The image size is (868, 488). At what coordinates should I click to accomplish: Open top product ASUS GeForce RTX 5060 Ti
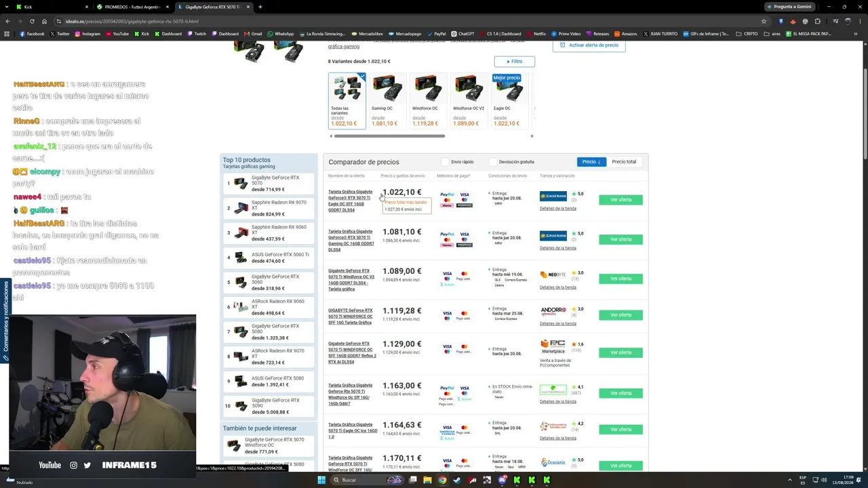click(270, 258)
